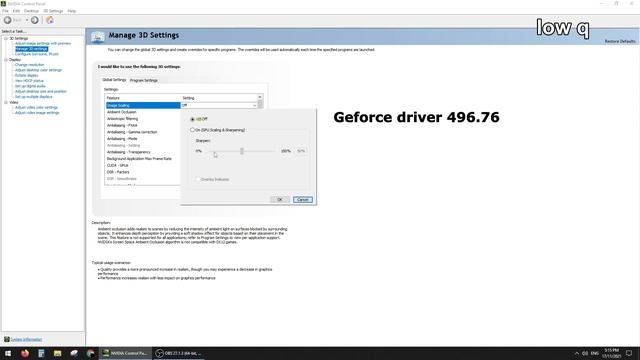Open the Back history dropdown arrow

[x=27, y=20]
